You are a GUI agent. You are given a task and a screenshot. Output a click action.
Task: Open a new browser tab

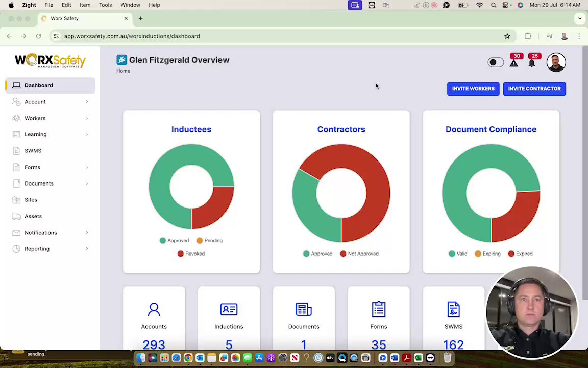point(141,18)
